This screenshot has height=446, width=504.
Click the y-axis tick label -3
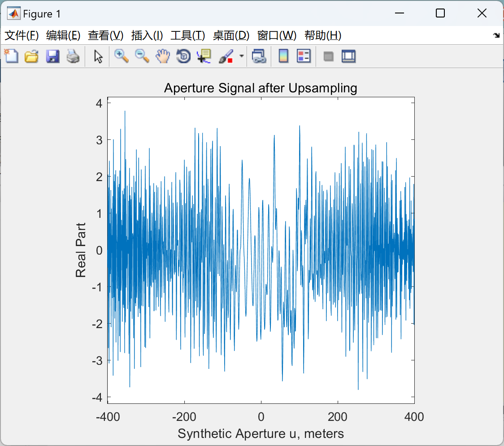point(97,361)
